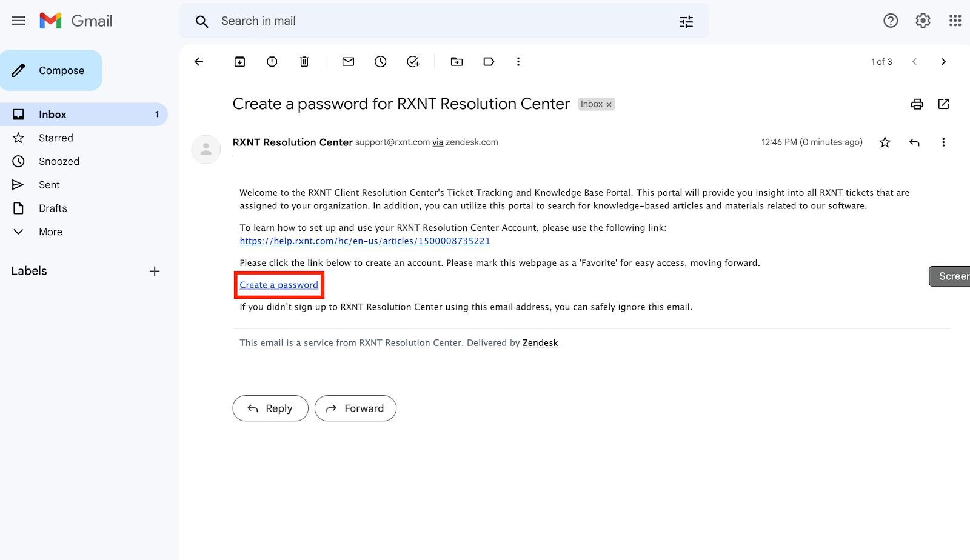This screenshot has width=970, height=560.
Task: Add email to Tasks
Action: click(413, 61)
